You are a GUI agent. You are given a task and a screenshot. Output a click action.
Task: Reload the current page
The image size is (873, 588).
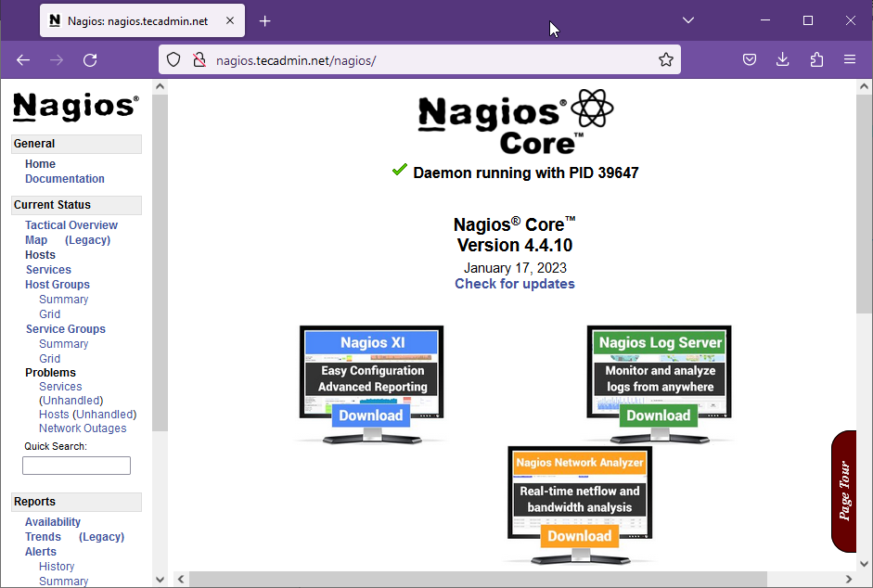[90, 60]
